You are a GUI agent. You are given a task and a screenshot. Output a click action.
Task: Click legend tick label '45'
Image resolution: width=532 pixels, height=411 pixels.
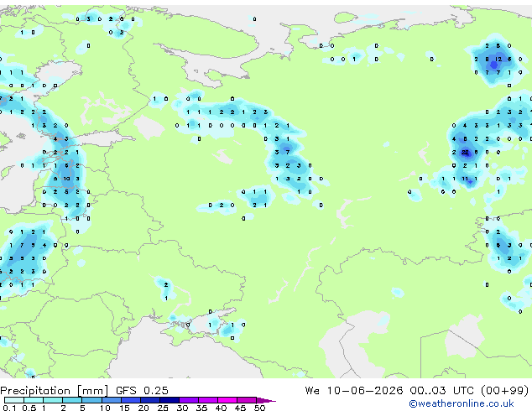click(240, 408)
